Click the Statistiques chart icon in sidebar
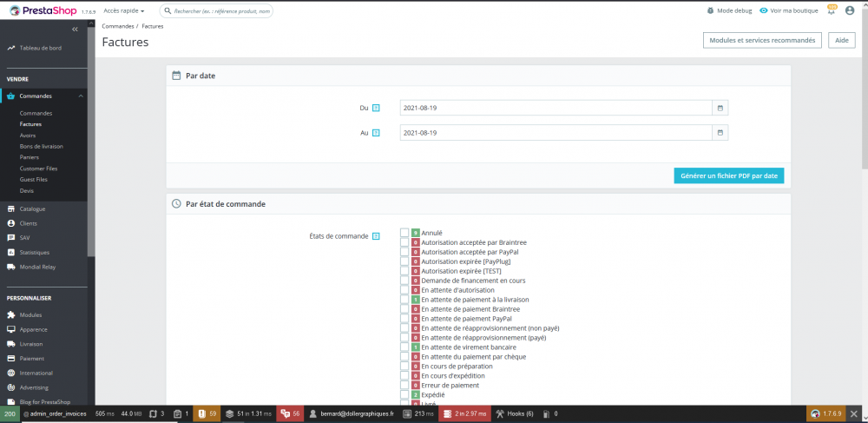The width and height of the screenshot is (868, 423). 10,252
